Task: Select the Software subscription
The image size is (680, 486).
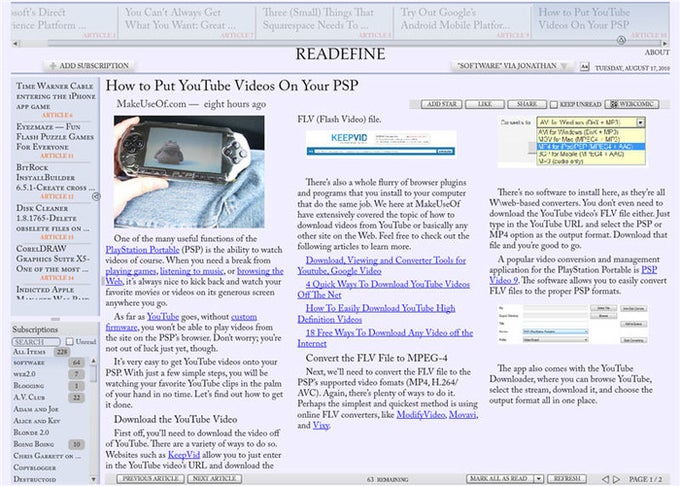Action: click(x=49, y=362)
